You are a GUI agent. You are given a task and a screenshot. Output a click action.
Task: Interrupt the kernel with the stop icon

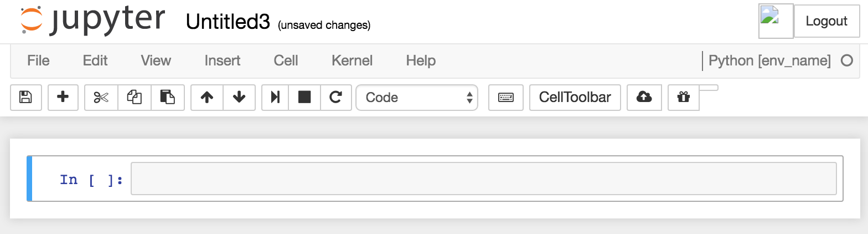[x=304, y=98]
